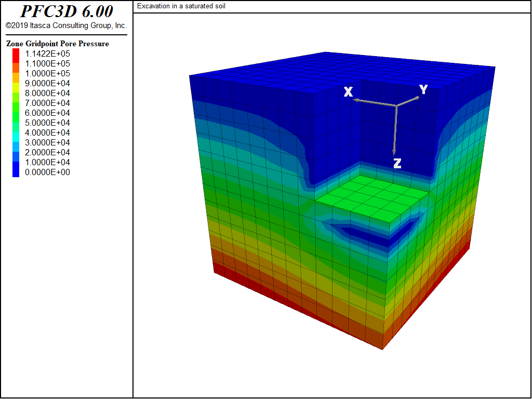Click the PFC3D 6.00 title text
Screen dimensions: 532x399
point(66,11)
